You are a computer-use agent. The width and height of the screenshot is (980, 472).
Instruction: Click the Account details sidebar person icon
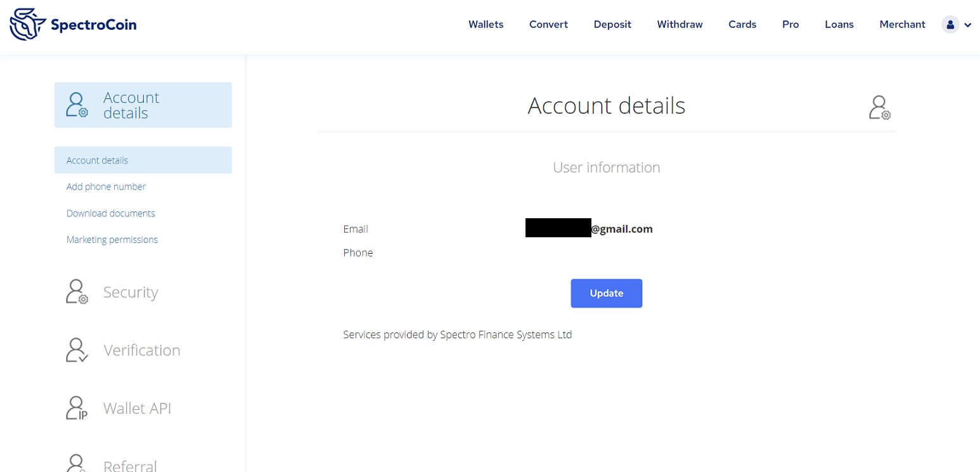pyautogui.click(x=77, y=105)
